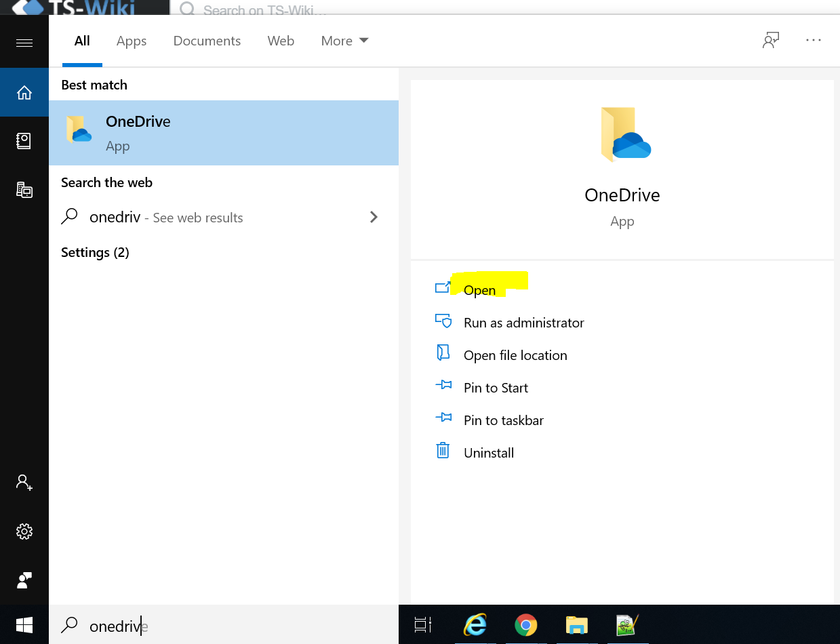Open Task View from the taskbar
Image resolution: width=840 pixels, height=644 pixels.
[x=423, y=624]
